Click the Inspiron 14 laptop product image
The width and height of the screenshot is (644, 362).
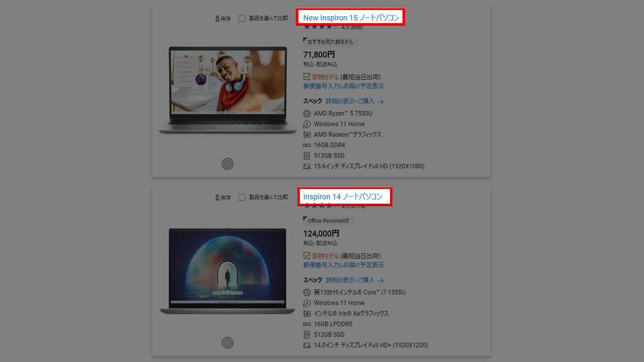tap(227, 271)
